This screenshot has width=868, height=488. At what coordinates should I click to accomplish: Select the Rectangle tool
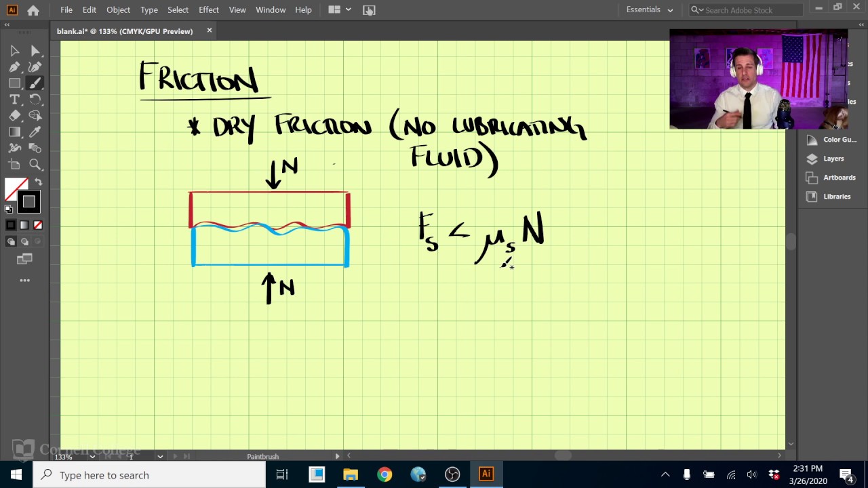click(x=14, y=83)
